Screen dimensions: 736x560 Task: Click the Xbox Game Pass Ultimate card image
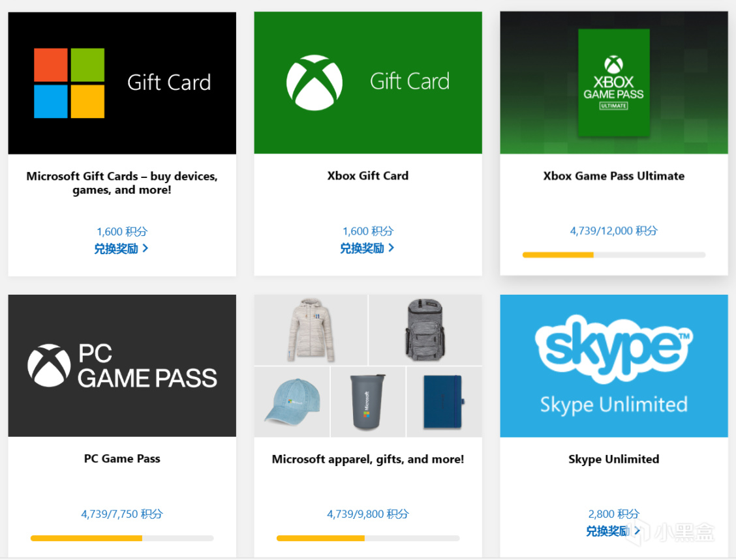[613, 82]
